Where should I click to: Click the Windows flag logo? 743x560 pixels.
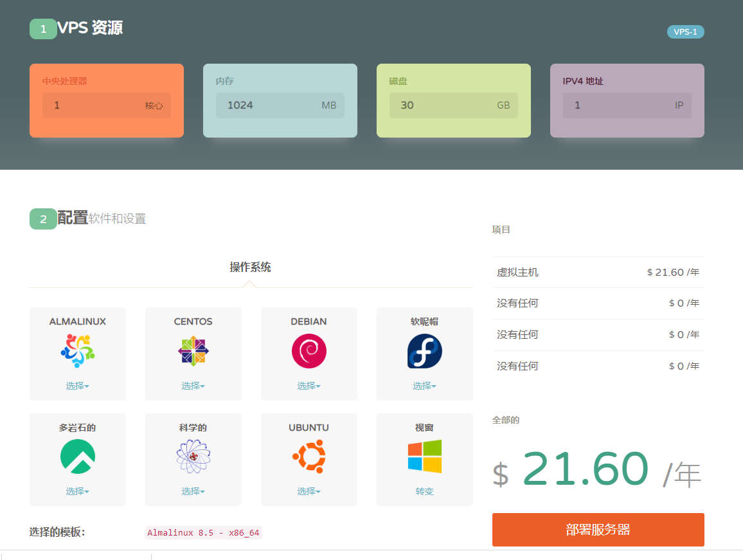(x=425, y=456)
